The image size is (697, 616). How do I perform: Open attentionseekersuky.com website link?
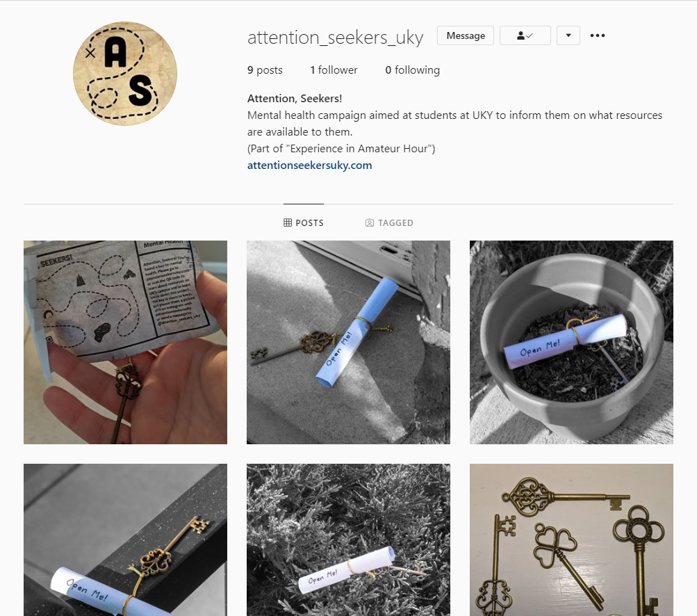(309, 165)
